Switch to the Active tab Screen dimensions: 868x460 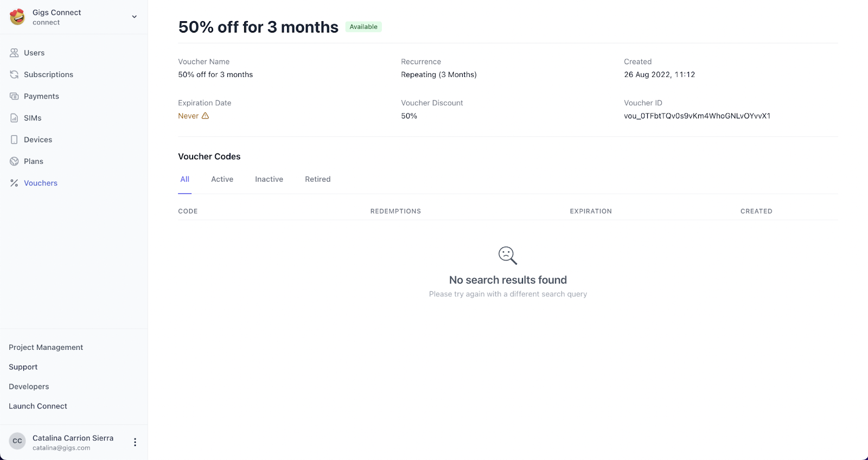(x=222, y=179)
